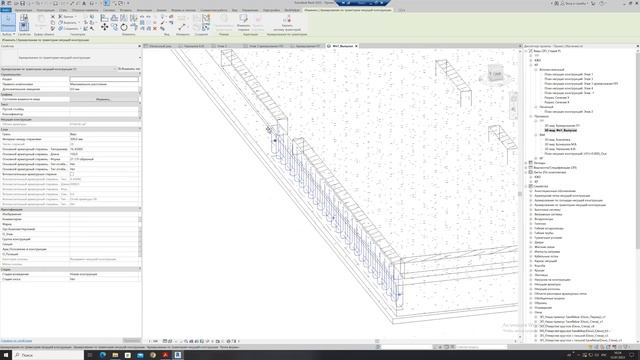
Task: Toggle the Вспомогательные арматурные стержни checkbox
Action: (x=72, y=174)
